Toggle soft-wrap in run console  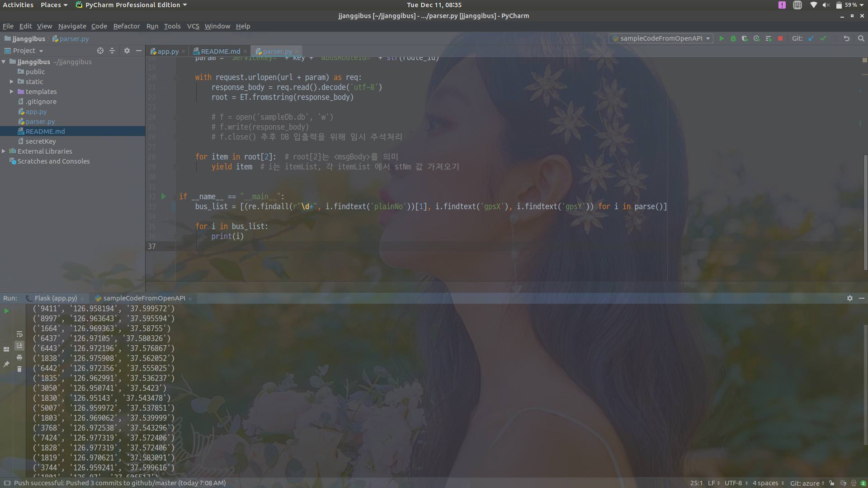pos(19,334)
